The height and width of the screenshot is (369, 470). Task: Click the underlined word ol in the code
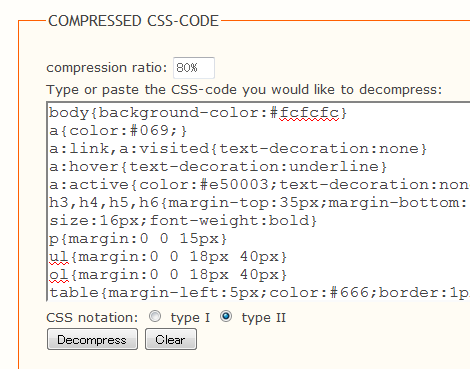pos(59,275)
